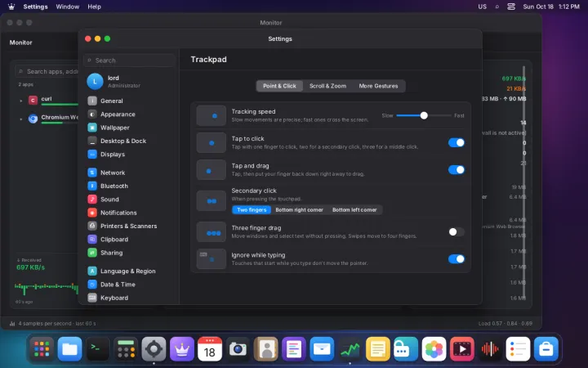588x368 pixels.
Task: Adjust the Tracking speed slider
Action: pyautogui.click(x=424, y=115)
